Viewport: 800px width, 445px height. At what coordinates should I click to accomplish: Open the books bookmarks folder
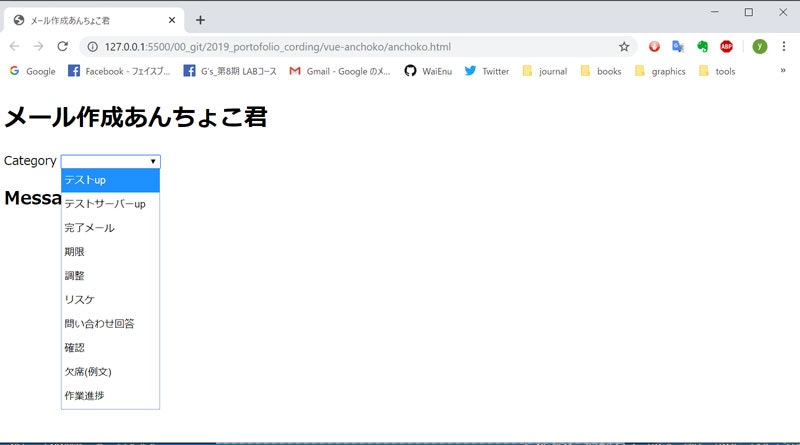point(601,71)
